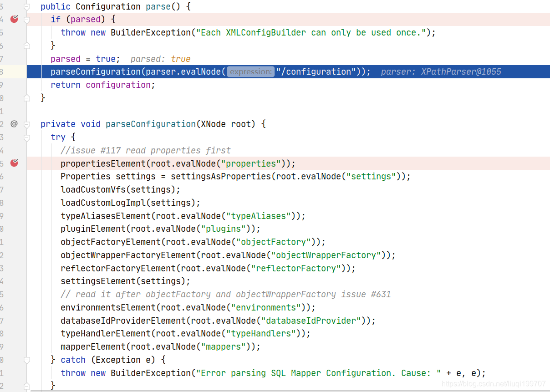
Task: Click 'environmentsElement' method call
Action: (108, 307)
